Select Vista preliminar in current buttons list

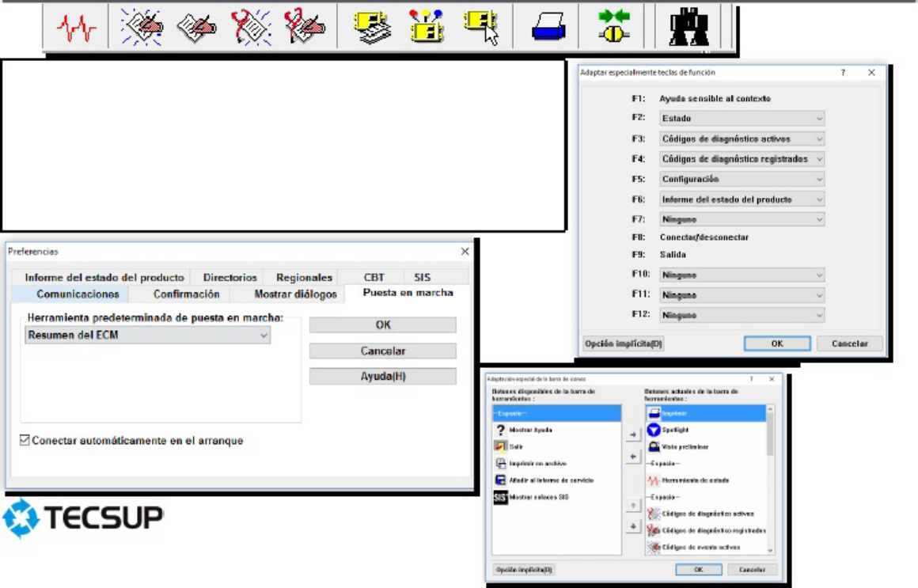tap(705, 447)
